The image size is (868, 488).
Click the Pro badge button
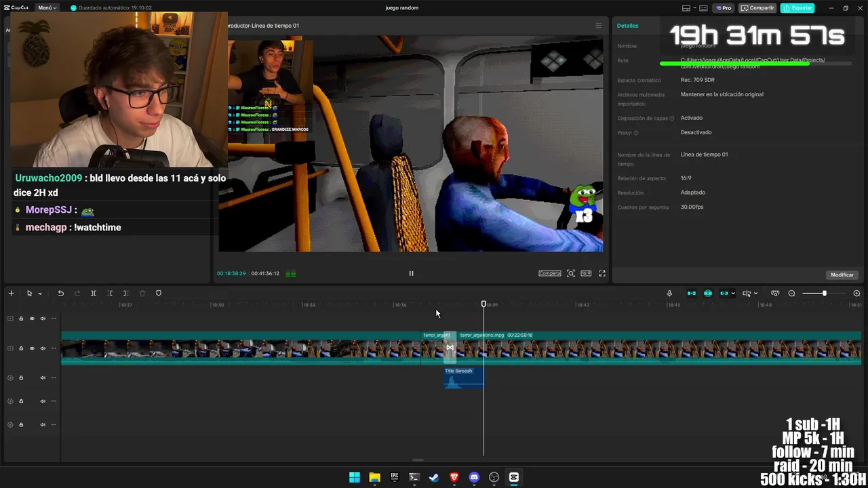723,8
